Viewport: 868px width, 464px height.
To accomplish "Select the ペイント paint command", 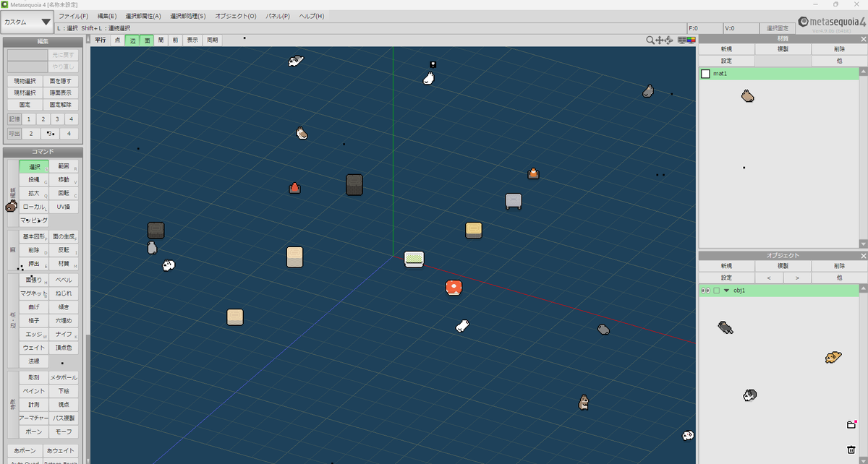I will tap(35, 392).
